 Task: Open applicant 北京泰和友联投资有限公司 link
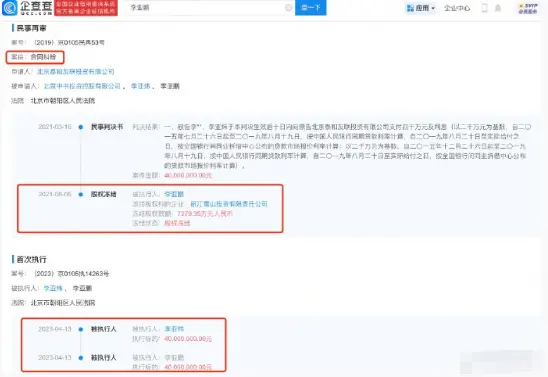pyautogui.click(x=75, y=72)
